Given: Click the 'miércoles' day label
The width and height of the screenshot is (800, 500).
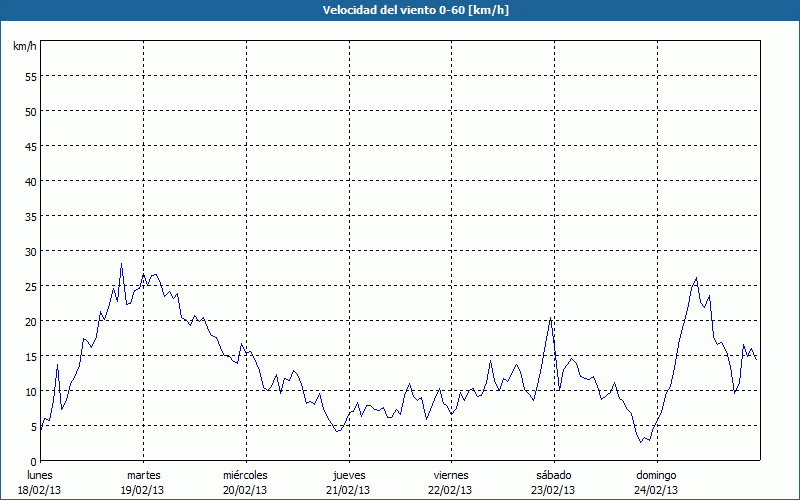Looking at the screenshot, I should click(245, 475).
